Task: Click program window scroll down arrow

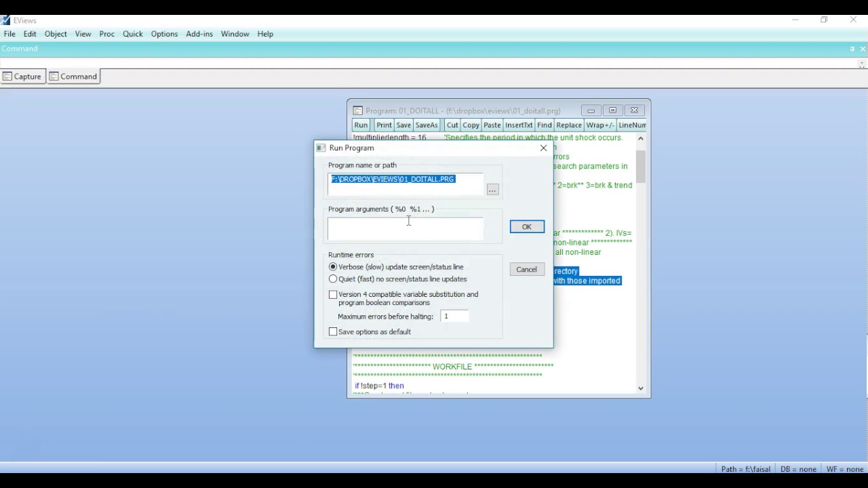Action: click(642, 389)
